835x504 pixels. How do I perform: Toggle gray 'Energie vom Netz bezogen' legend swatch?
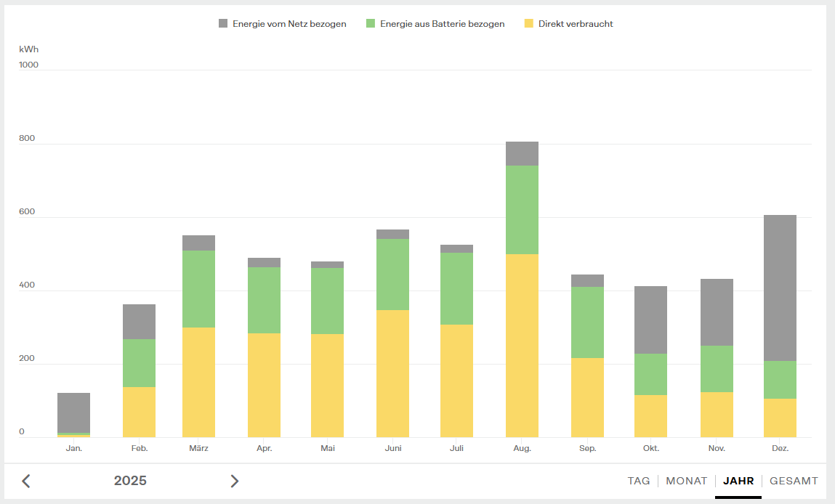(223, 24)
